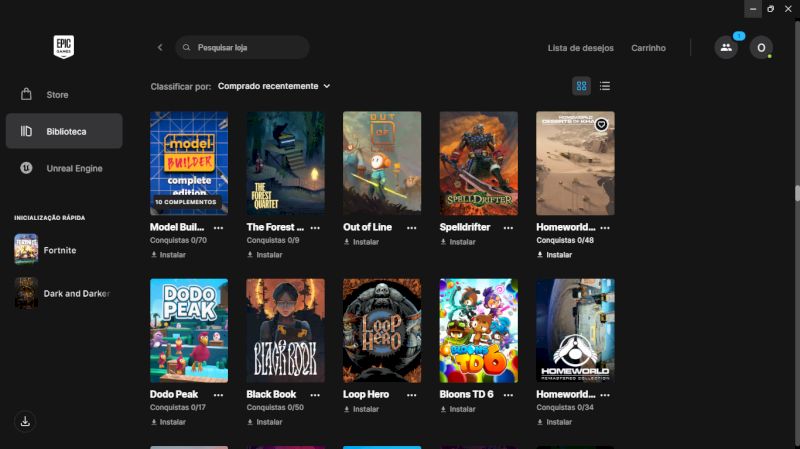Click the Store bag icon

pos(26,95)
